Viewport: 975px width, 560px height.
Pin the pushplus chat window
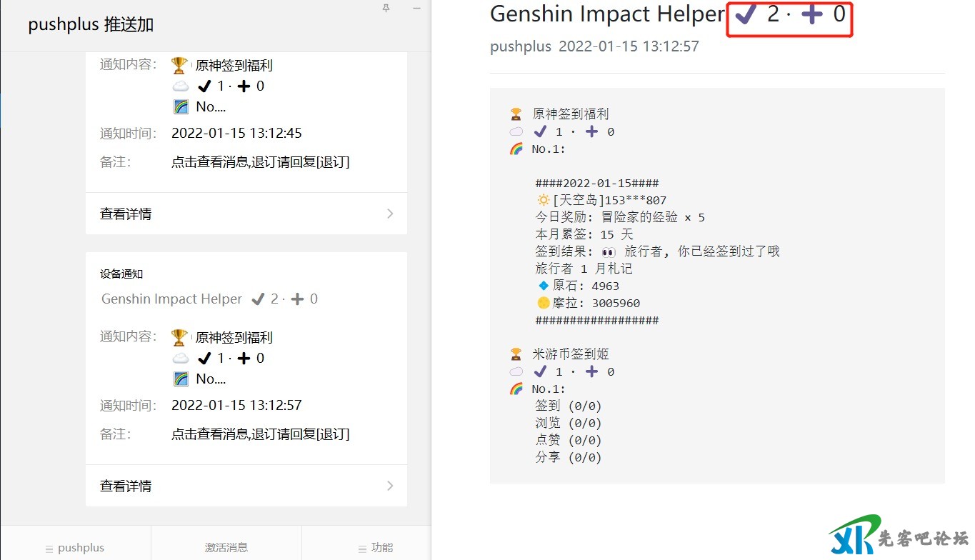(x=386, y=8)
